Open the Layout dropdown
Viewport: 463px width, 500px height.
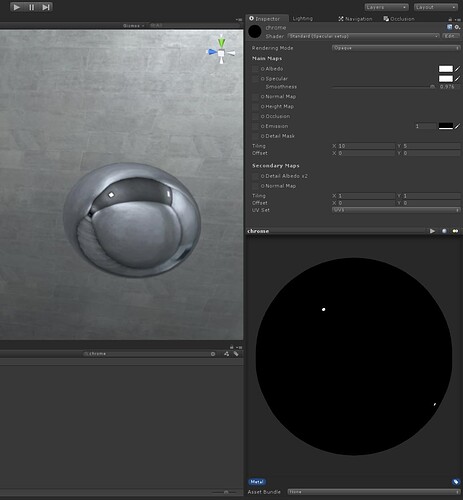pyautogui.click(x=436, y=7)
